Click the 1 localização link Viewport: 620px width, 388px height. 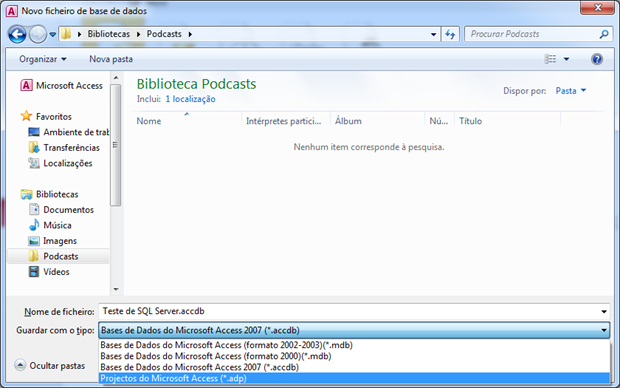(x=190, y=99)
